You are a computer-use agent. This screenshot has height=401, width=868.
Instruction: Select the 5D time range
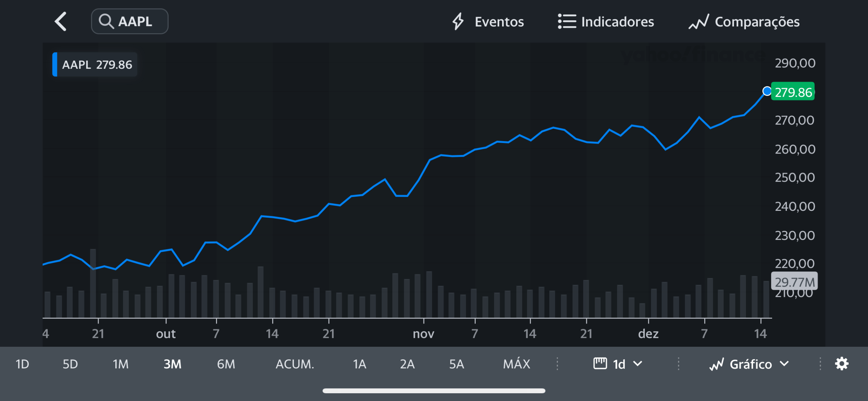pyautogui.click(x=70, y=364)
